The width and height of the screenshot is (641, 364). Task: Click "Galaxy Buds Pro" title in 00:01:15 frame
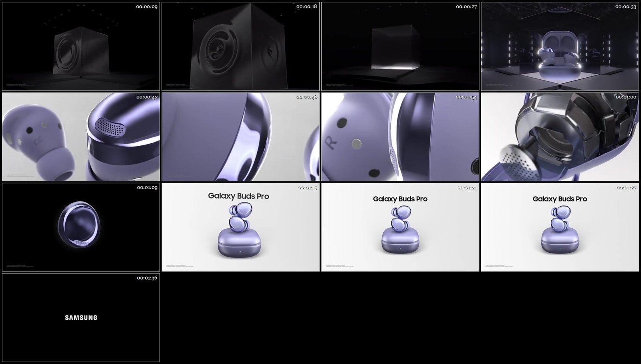coord(238,196)
